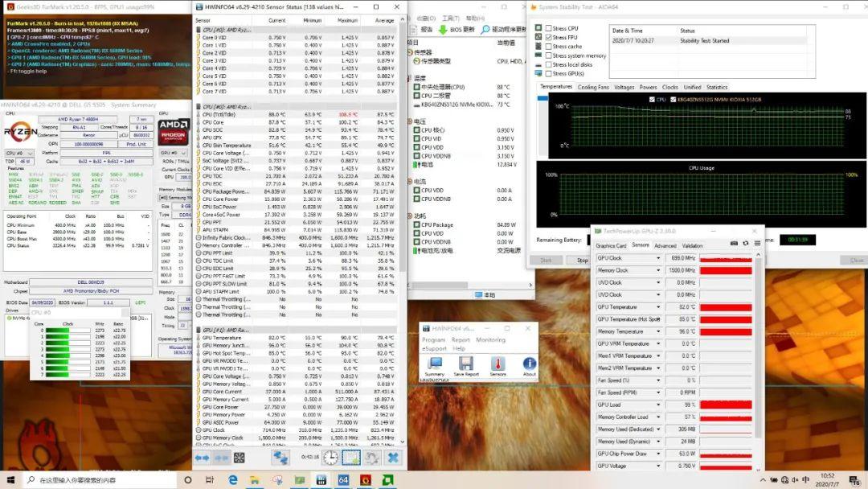Click the About info icon
The width and height of the screenshot is (868, 489).
[x=529, y=363]
